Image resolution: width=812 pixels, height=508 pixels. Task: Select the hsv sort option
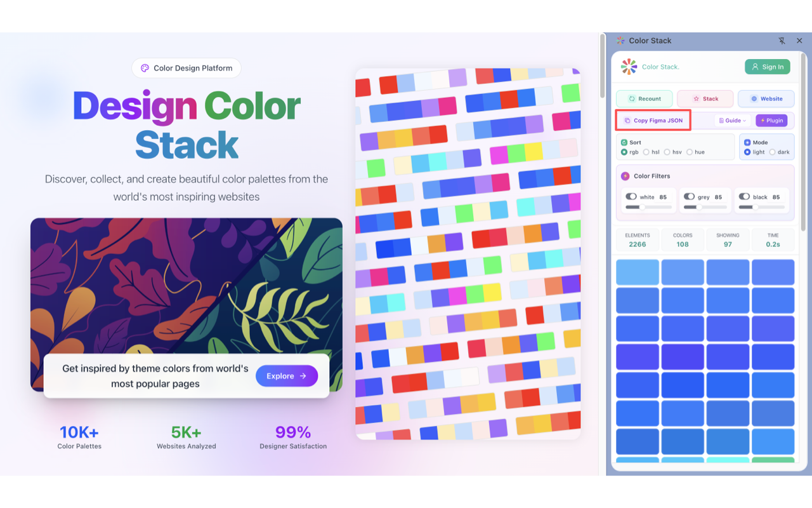tap(667, 152)
